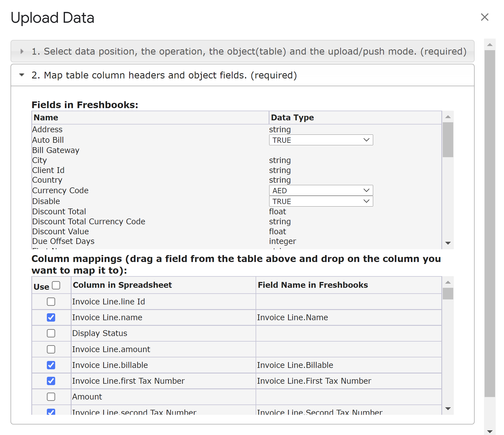Collapse step 2 Map table column headers section
504x435 pixels.
(242, 75)
